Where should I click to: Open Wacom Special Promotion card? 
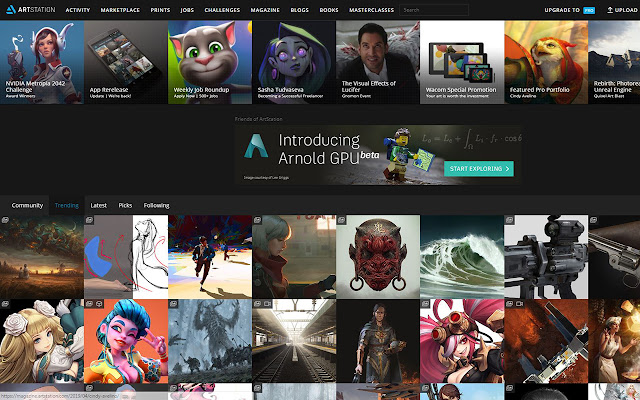pyautogui.click(x=462, y=62)
